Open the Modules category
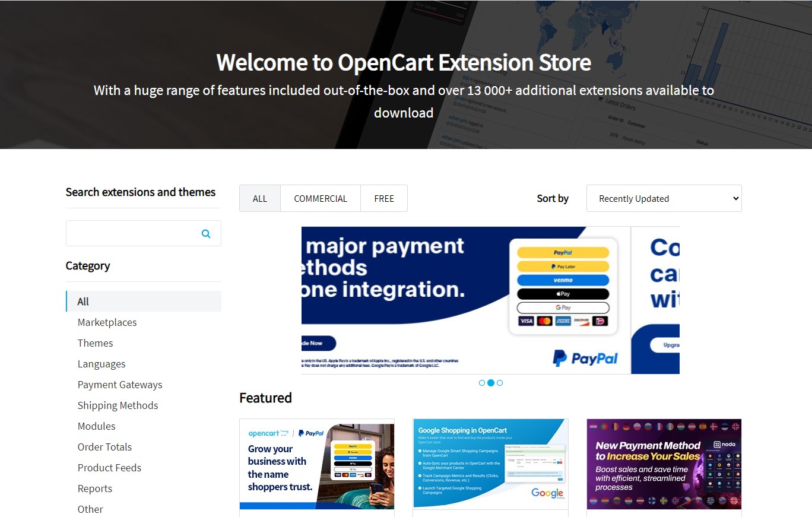 point(97,426)
